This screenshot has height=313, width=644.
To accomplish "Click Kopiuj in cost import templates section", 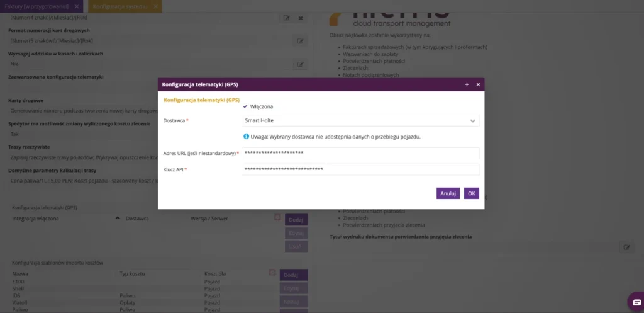I will (x=294, y=302).
